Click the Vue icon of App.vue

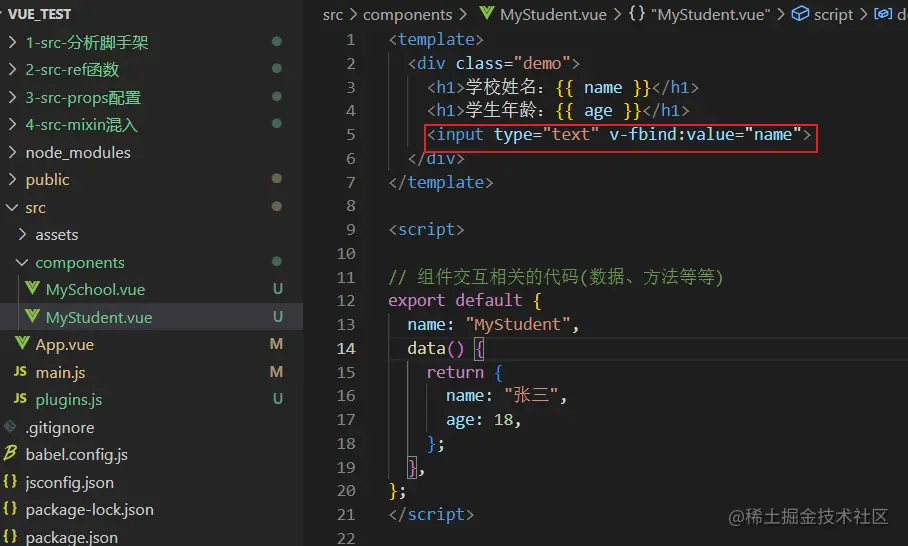[22, 343]
